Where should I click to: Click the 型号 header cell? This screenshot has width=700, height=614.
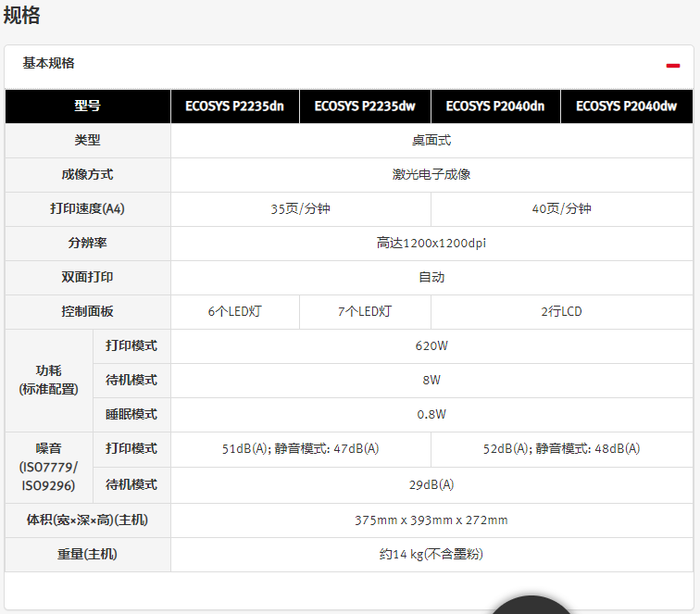(87, 107)
